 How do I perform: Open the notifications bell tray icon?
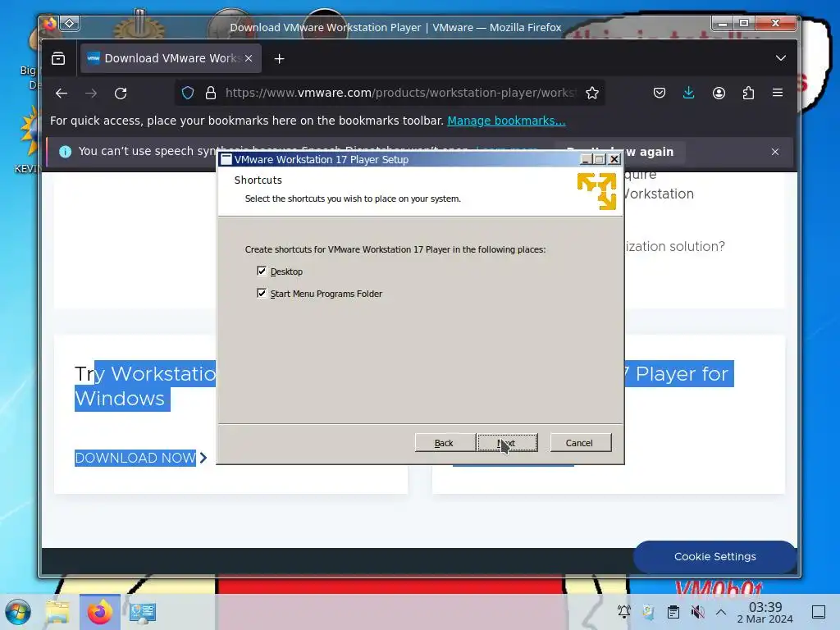click(x=623, y=612)
